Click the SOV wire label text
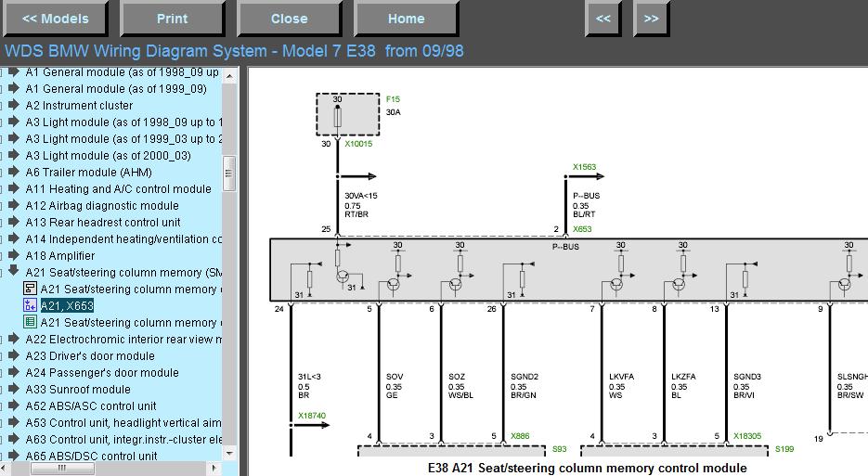The width and height of the screenshot is (868, 476). pos(395,377)
